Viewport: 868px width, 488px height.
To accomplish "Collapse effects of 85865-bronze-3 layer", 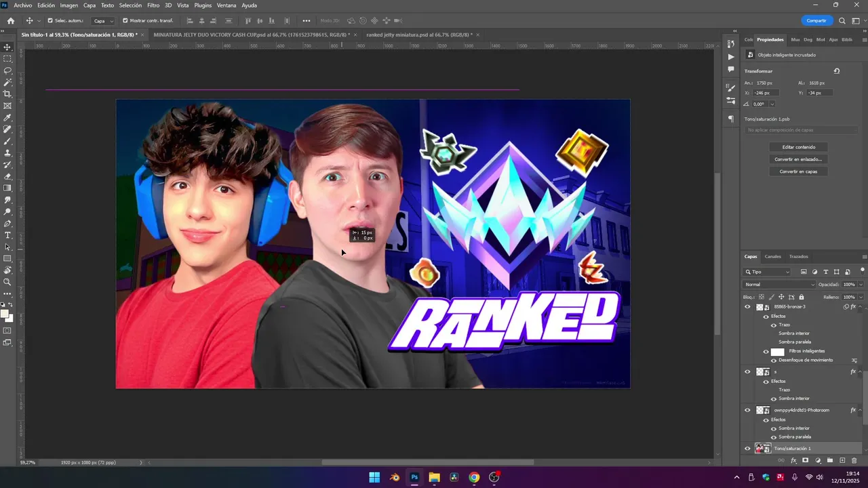I will [x=861, y=307].
